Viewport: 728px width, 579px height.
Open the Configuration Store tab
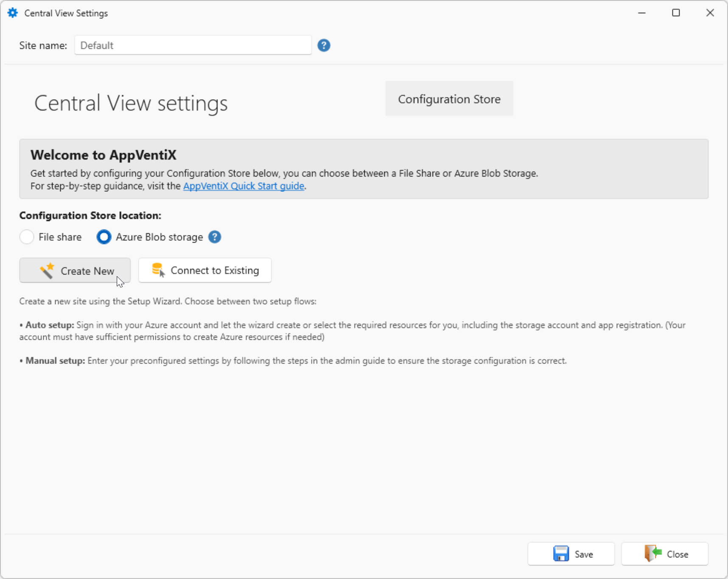point(449,98)
